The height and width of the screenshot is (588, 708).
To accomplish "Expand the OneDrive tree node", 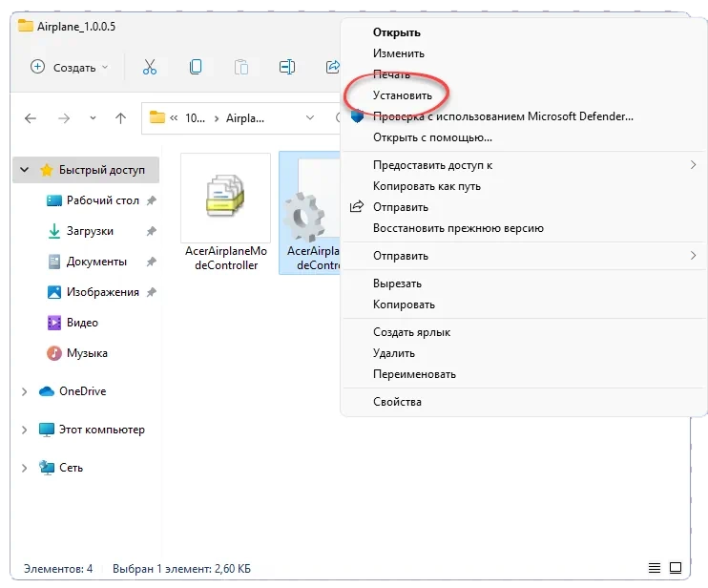I will coord(25,391).
